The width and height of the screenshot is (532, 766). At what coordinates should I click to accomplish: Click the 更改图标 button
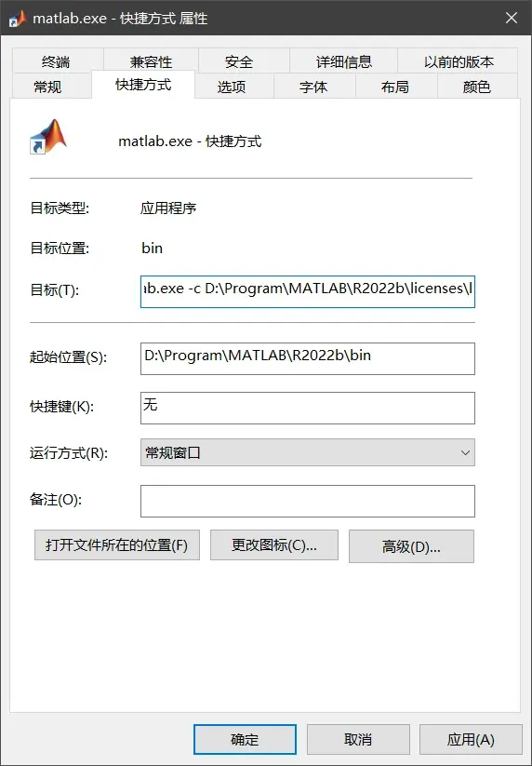point(274,545)
